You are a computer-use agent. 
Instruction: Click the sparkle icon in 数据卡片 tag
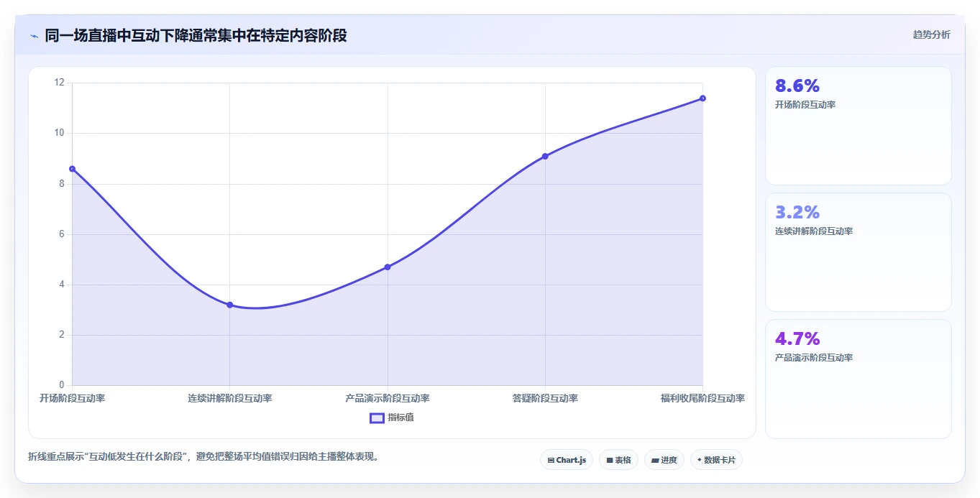[700, 460]
